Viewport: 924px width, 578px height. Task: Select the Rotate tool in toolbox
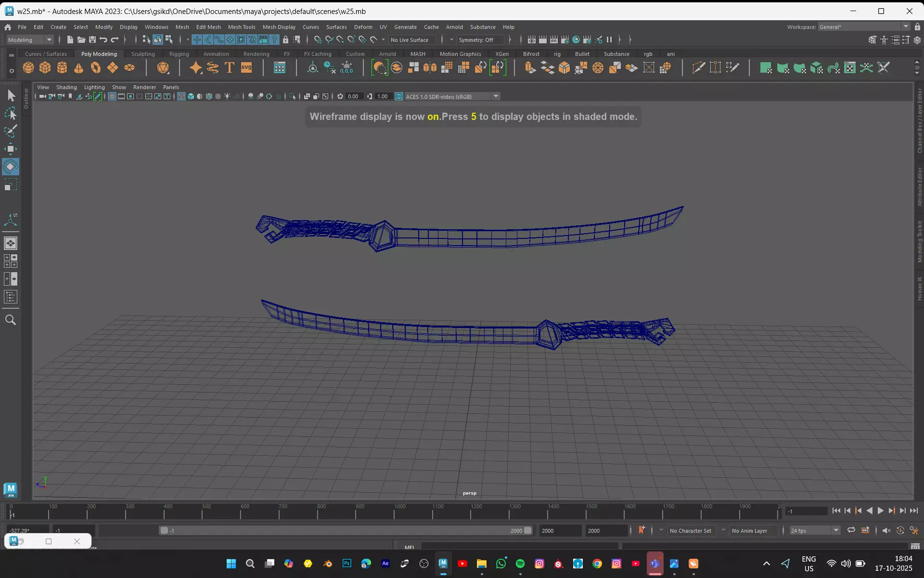11,167
